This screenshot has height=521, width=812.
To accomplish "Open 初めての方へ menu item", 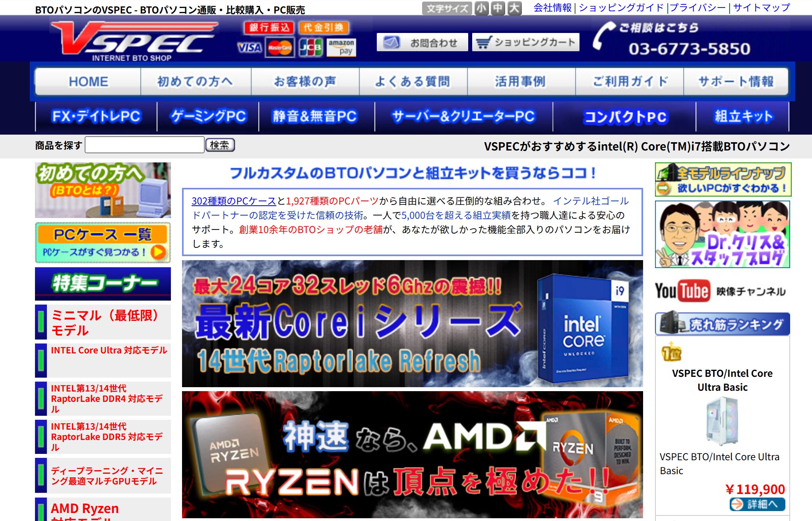I will pyautogui.click(x=196, y=81).
